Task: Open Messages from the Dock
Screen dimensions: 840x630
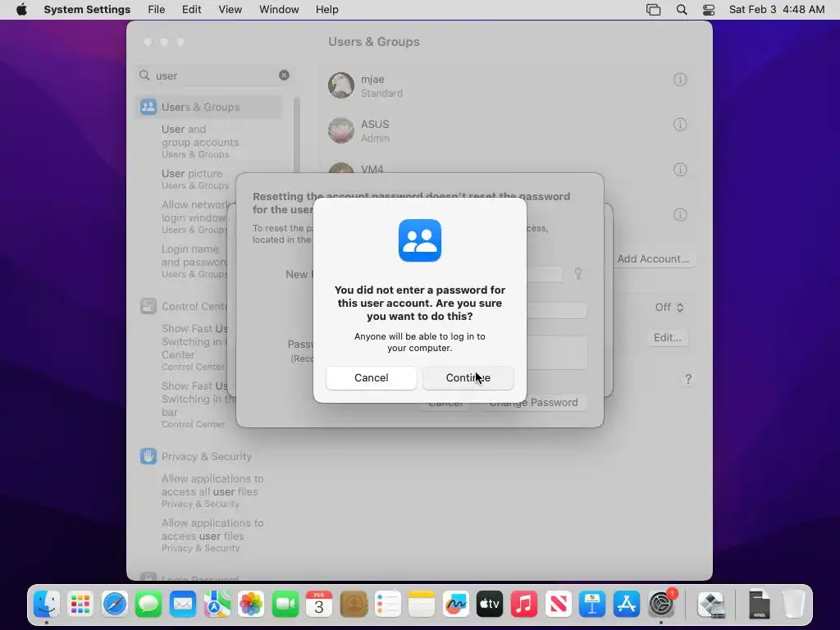Action: coord(148,605)
